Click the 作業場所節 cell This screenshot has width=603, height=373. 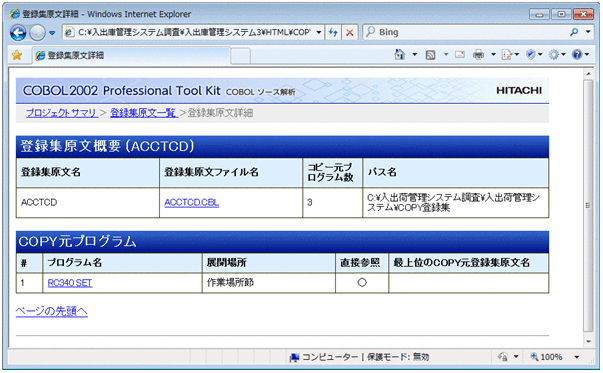(269, 283)
